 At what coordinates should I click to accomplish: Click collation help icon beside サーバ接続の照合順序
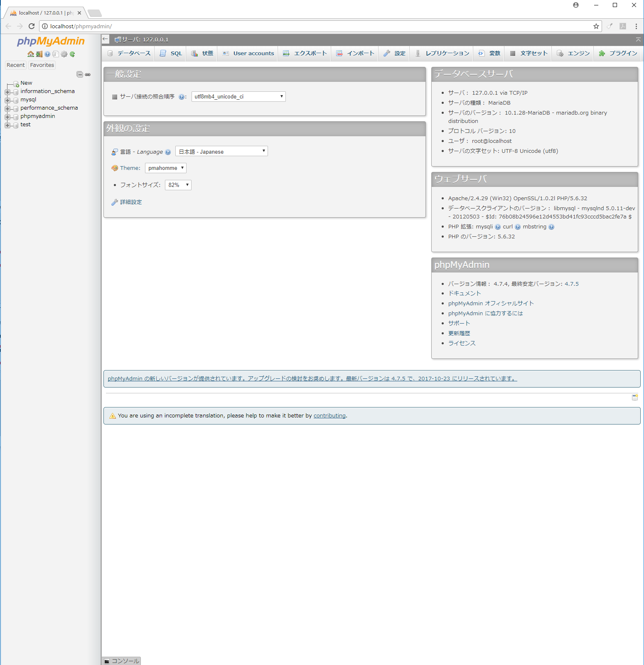click(182, 97)
